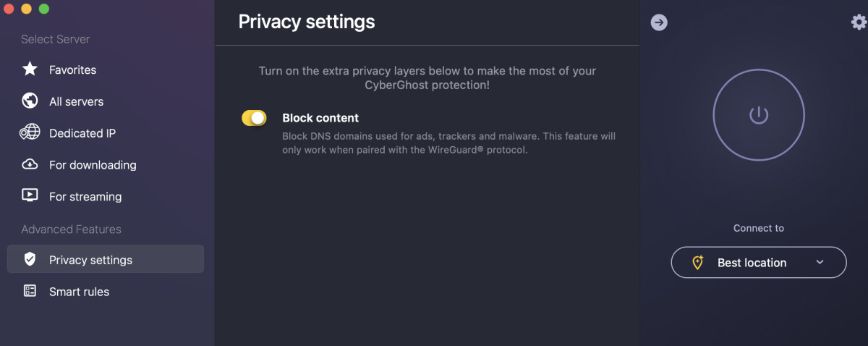Viewport: 868px width, 346px height.
Task: Open settings with the gear icon
Action: (859, 22)
